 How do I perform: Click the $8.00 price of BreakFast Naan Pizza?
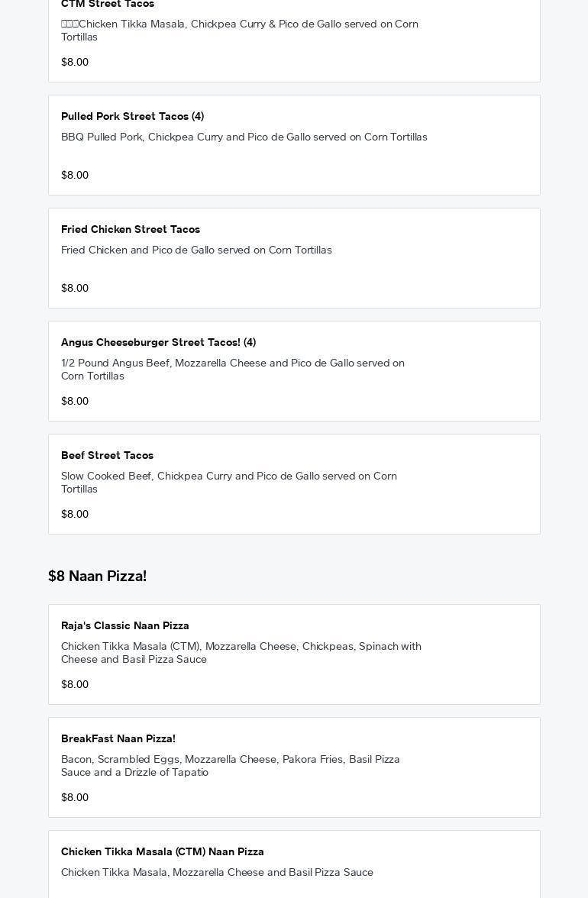75,798
